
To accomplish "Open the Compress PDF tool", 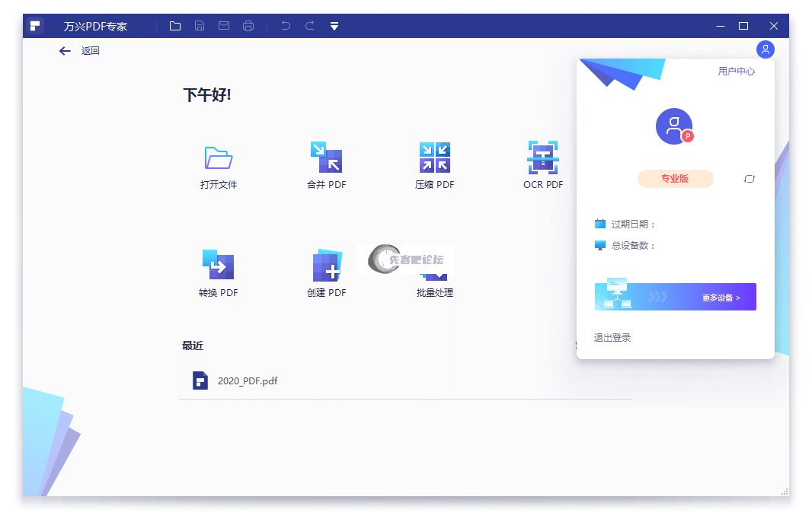I will [434, 158].
